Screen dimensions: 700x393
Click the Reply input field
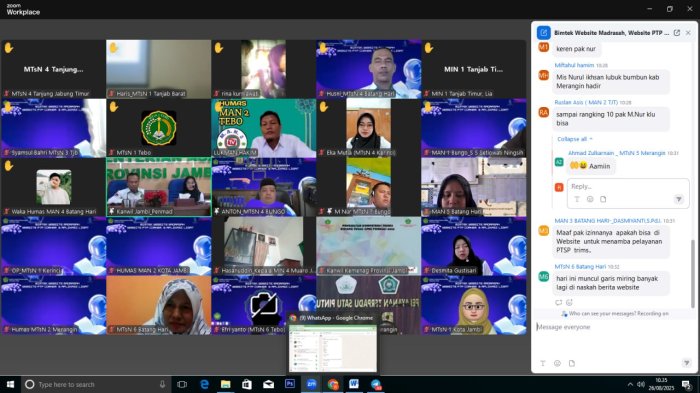click(628, 187)
